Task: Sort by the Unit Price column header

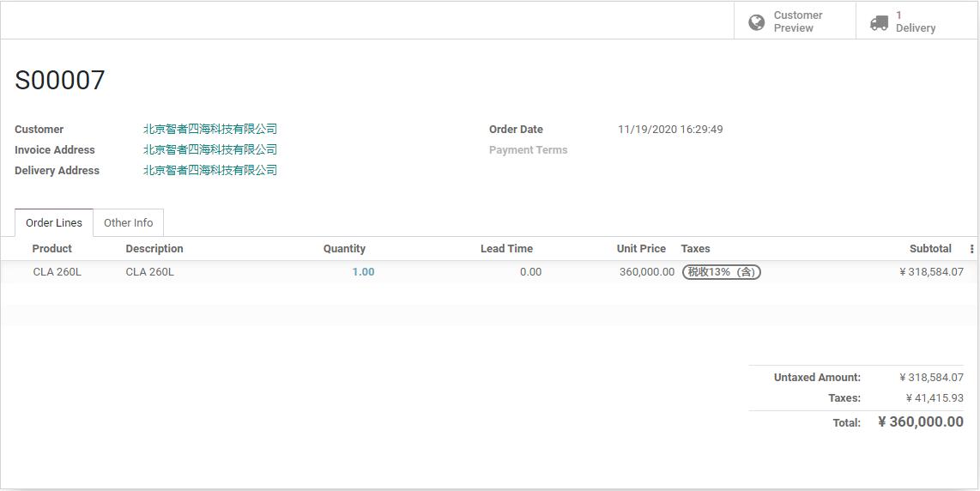Action: [641, 248]
